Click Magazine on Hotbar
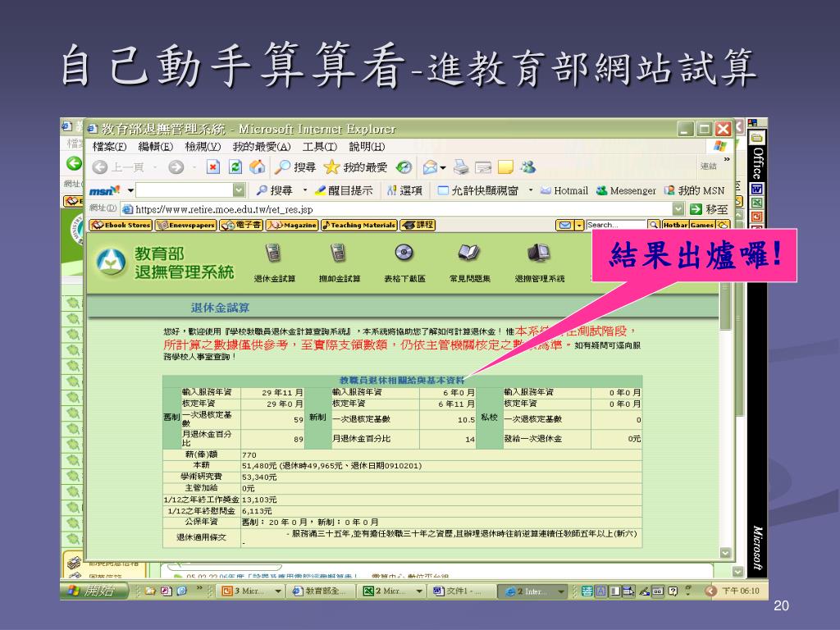 pos(292,225)
